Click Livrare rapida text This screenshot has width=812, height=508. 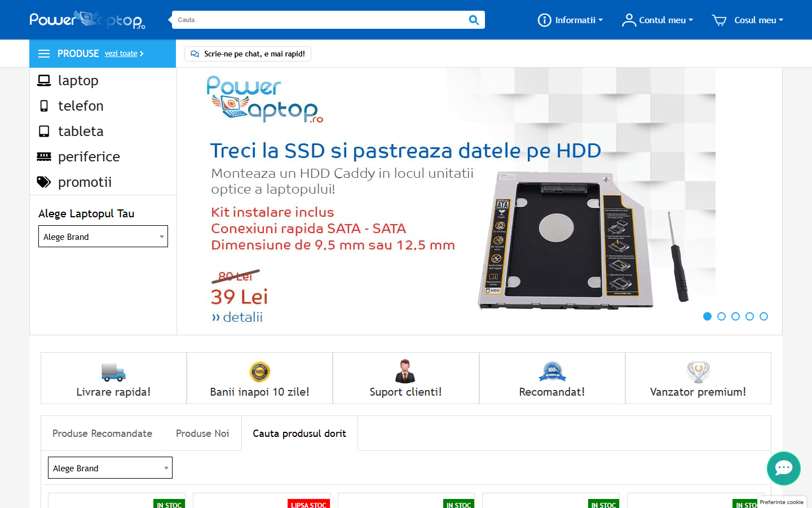(x=113, y=392)
